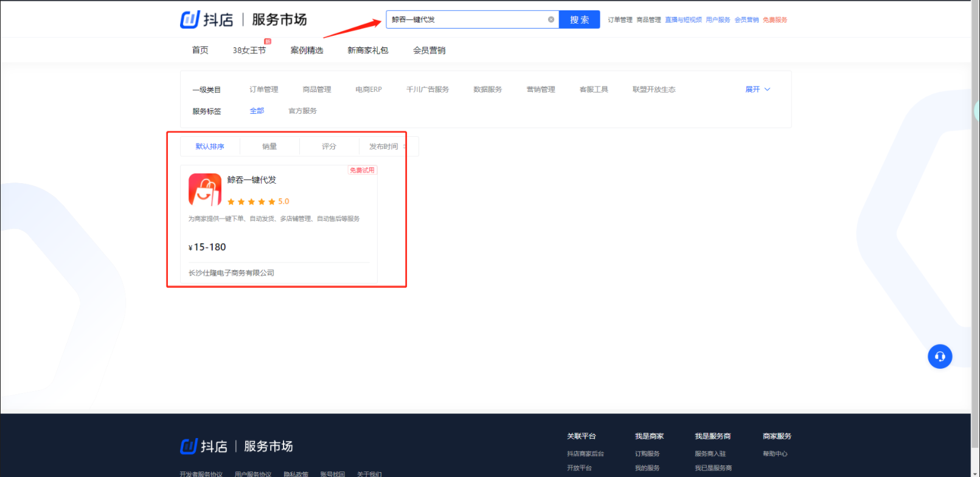Open 抖店商家后台 footer link

585,454
